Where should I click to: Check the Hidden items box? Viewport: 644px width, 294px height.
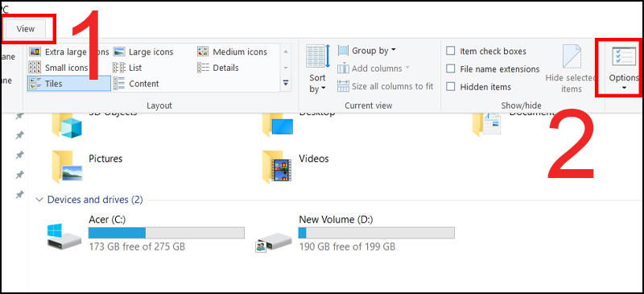(479, 87)
